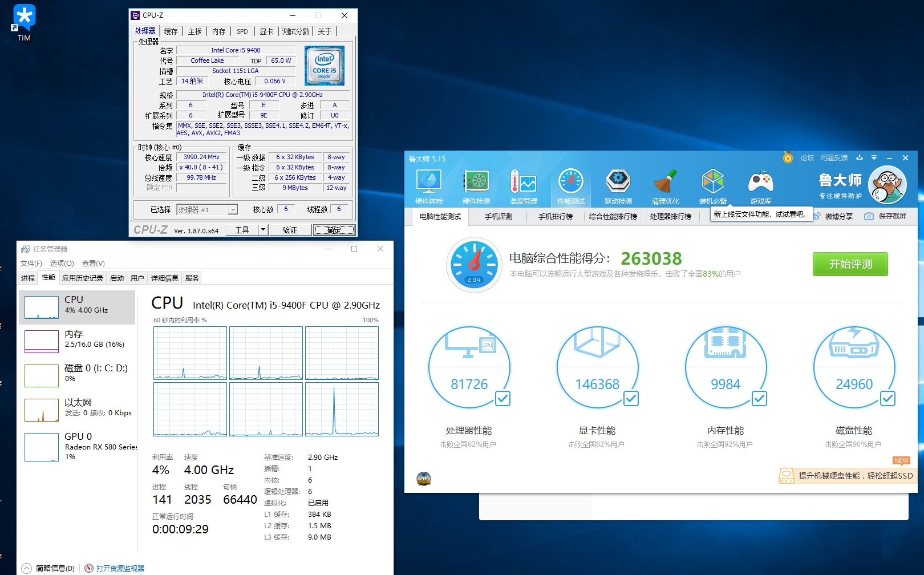Image resolution: width=924 pixels, height=575 pixels.
Task: Click the 保存截屏 camera icon
Action: coord(869,216)
